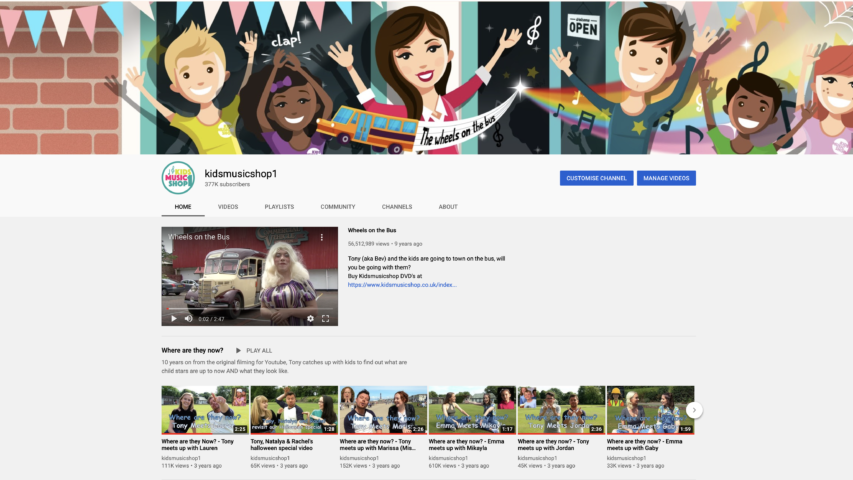Viewport: 853px width, 480px height.
Task: Click the featured video player frame
Action: [250, 276]
